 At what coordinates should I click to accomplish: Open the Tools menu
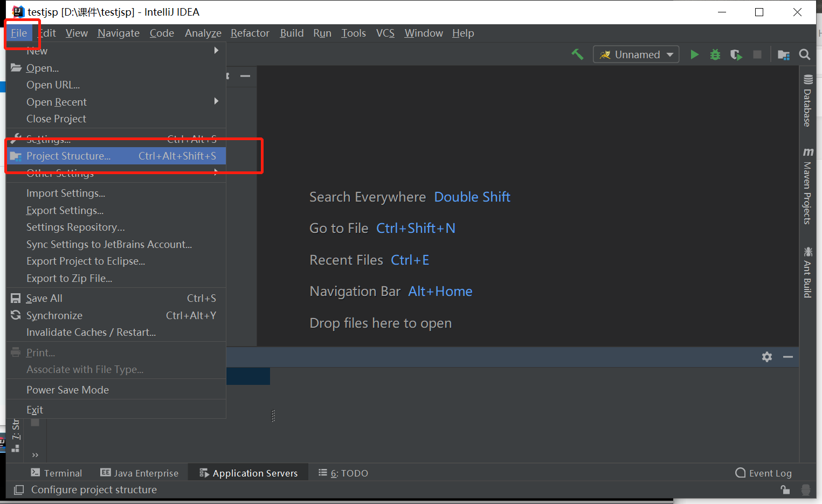point(354,33)
